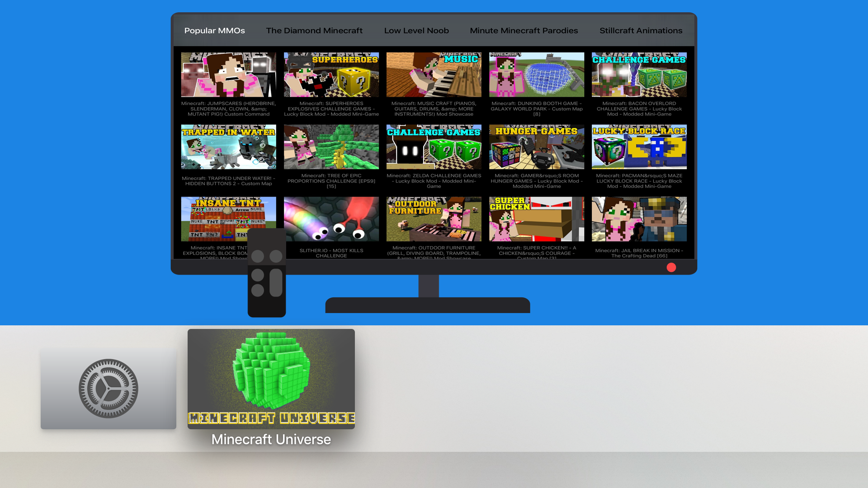This screenshot has width=868, height=488.
Task: Play the TRAPPED IN WATER thumbnail
Action: [x=229, y=147]
